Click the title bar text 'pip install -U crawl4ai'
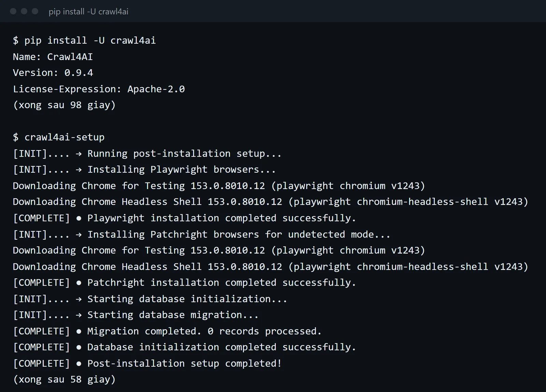 point(88,12)
